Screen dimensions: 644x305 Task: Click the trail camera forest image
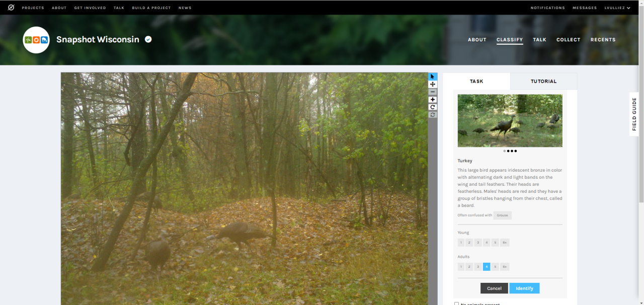pos(244,189)
